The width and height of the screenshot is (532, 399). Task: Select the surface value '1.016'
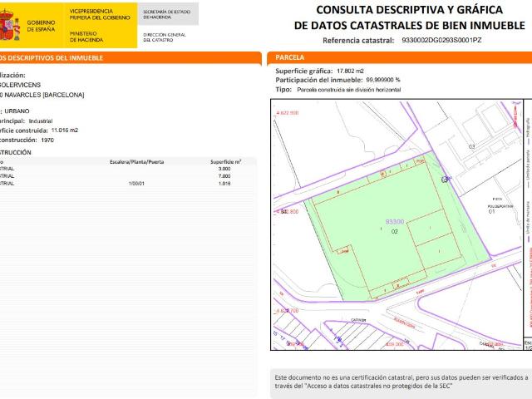[224, 184]
